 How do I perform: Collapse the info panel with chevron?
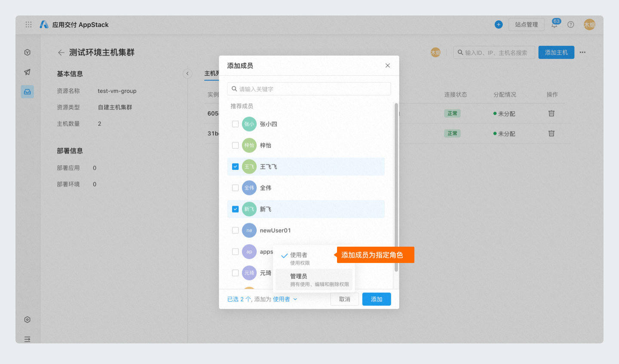[x=187, y=73]
